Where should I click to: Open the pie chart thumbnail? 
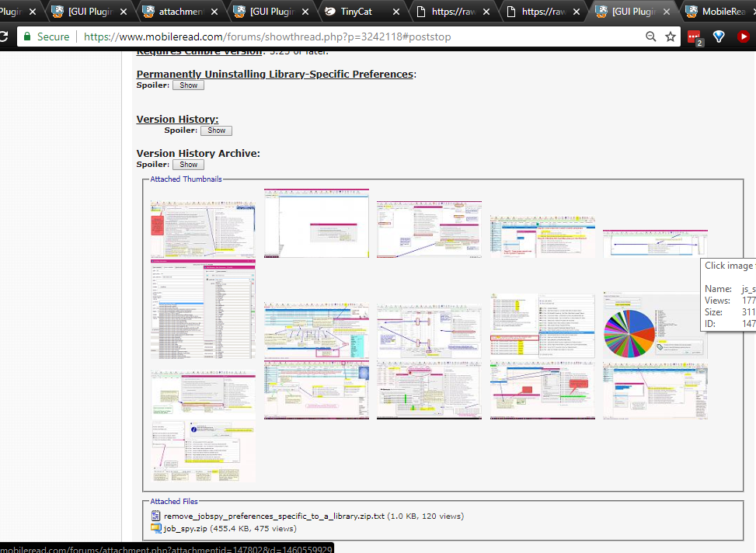[x=655, y=325]
